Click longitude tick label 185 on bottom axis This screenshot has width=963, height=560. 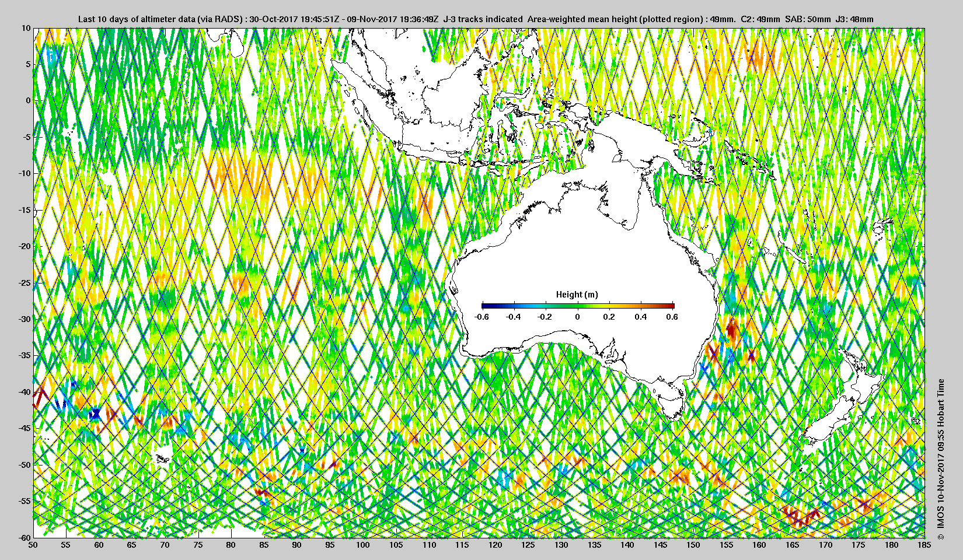(924, 545)
